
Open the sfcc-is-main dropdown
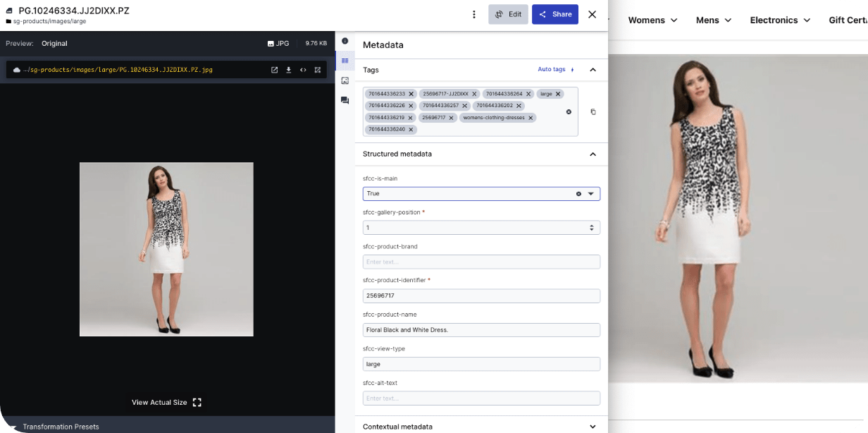591,193
